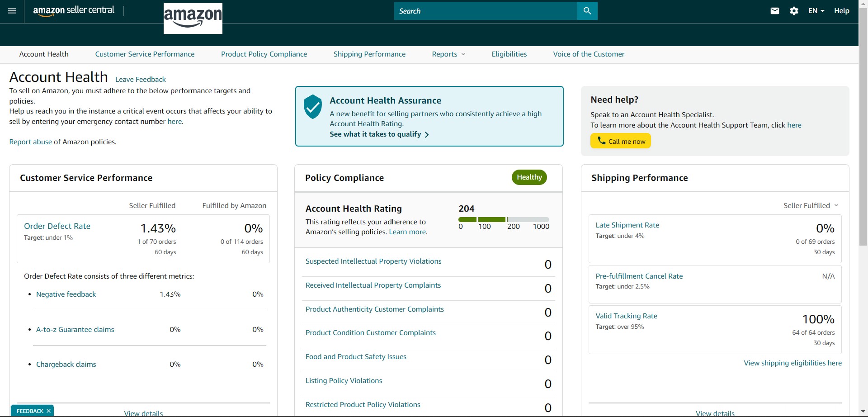
Task: Open Product Condition Customer Complaints
Action: tap(371, 333)
